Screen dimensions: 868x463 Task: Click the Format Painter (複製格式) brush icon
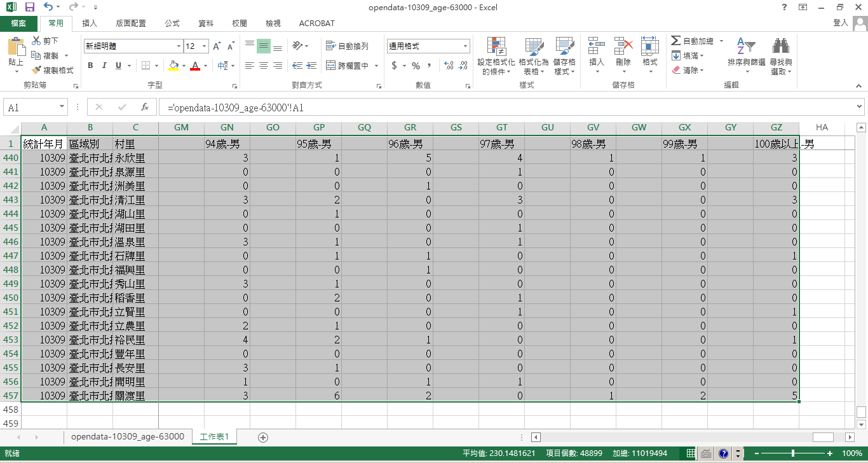coord(37,70)
